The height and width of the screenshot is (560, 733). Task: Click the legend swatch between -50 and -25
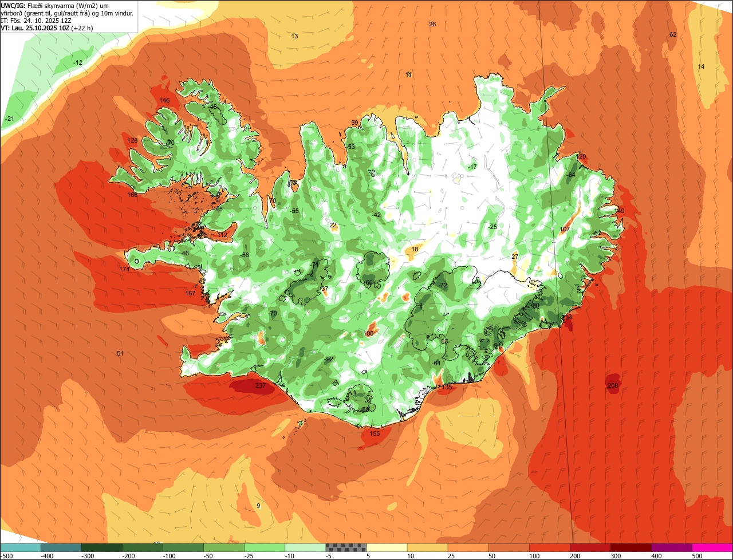(x=224, y=547)
